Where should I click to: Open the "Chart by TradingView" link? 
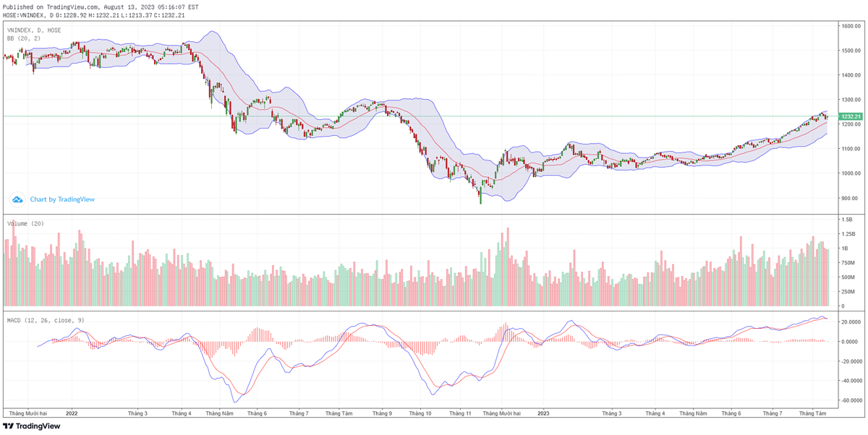62,199
